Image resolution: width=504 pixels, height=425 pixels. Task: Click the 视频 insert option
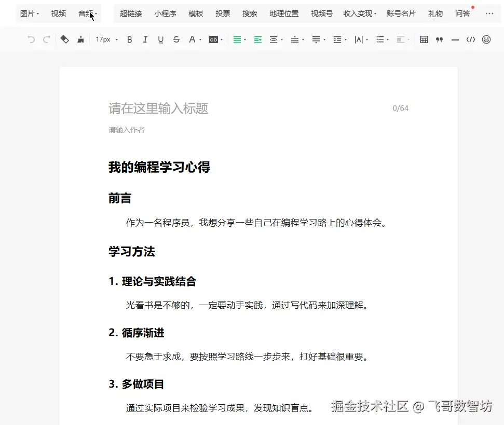coord(59,13)
